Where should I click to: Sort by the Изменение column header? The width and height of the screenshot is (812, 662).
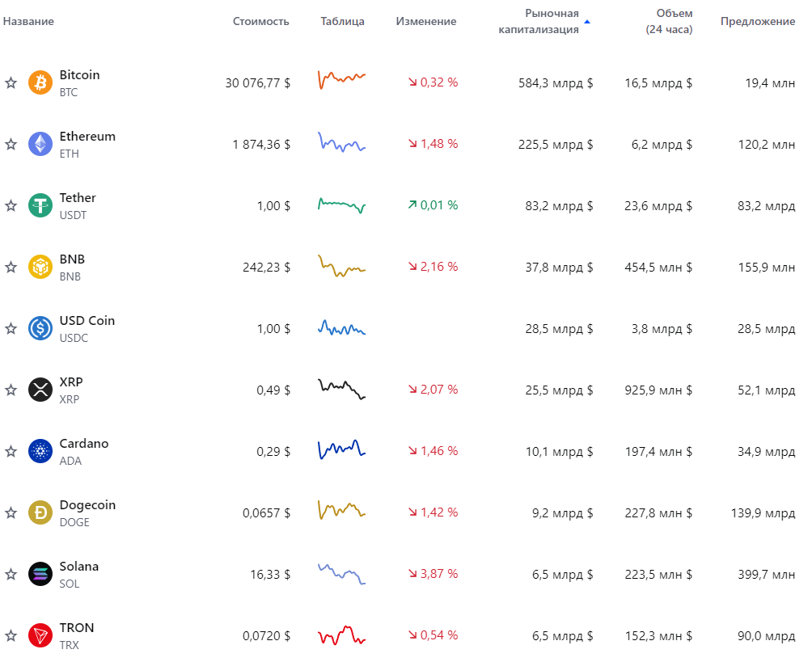coord(425,22)
